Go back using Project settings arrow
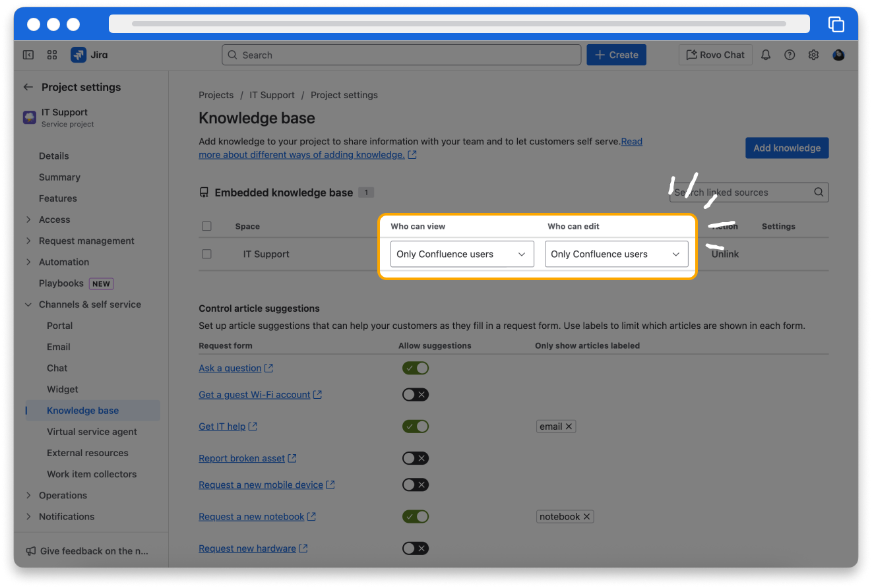This screenshot has width=872, height=588. [28, 87]
